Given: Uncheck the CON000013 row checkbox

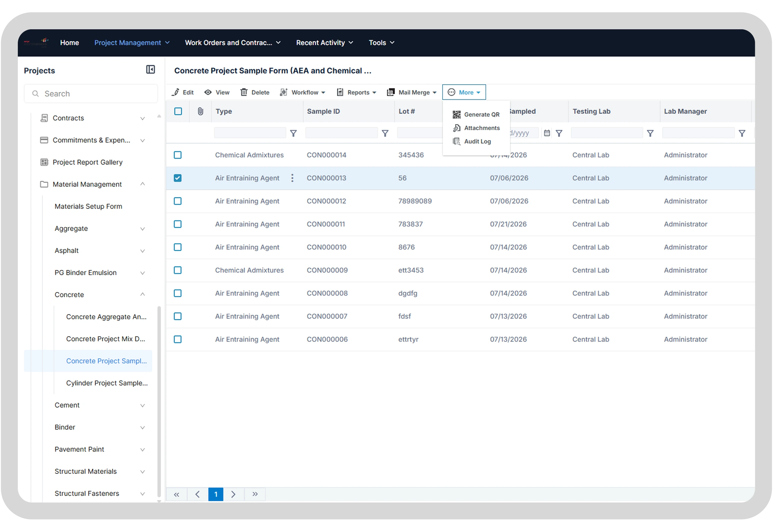Looking at the screenshot, I should point(178,178).
